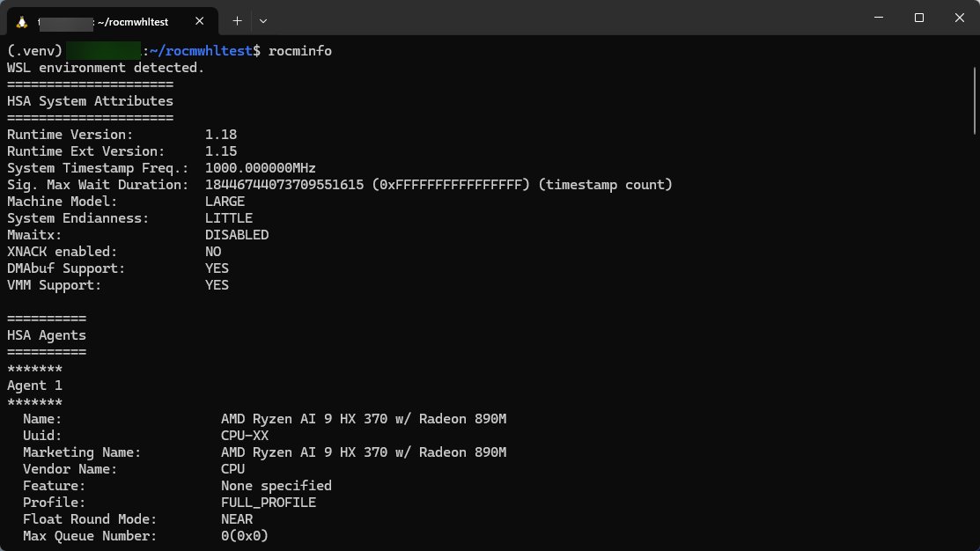
Task: Click Machine Model value LARGE
Action: click(225, 202)
